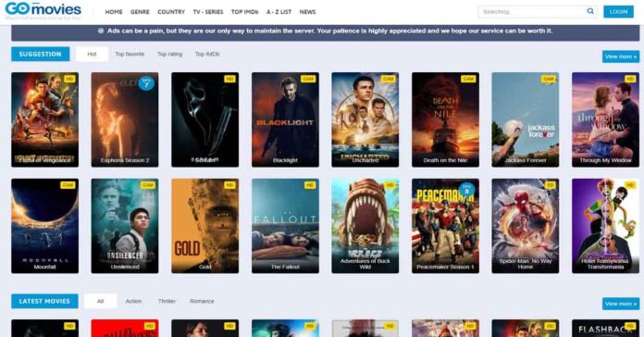Viewport: 644px width, 337px height.
Task: Click View more in Suggestion section
Action: 621,56
